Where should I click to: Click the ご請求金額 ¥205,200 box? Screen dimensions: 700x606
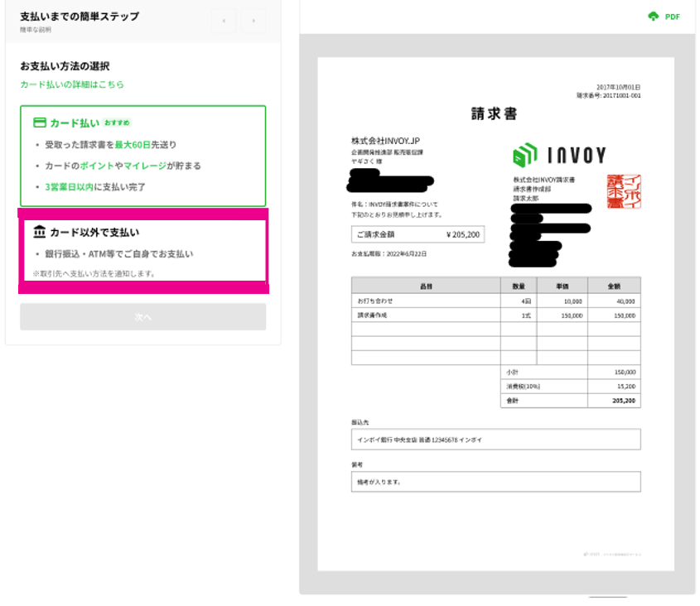tap(418, 234)
